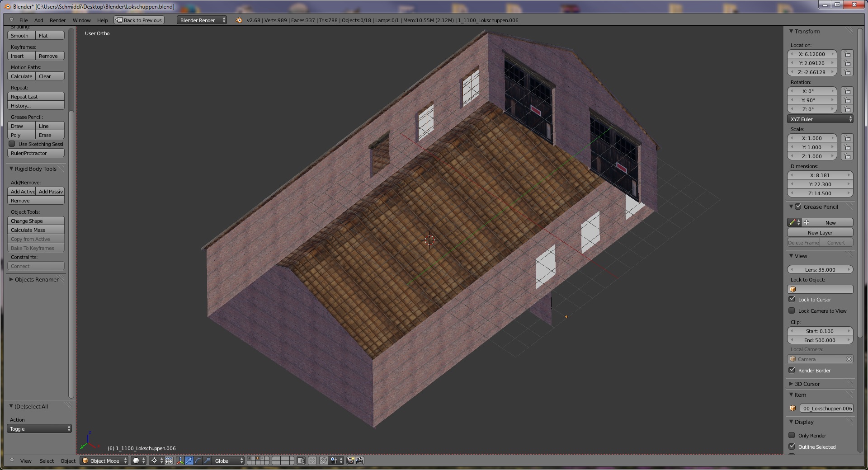Click the Back to Previous button

(x=139, y=20)
